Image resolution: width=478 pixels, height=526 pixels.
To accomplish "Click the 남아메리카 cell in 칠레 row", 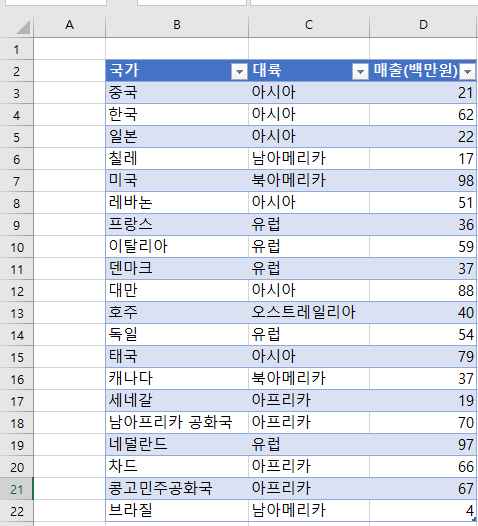I will (x=309, y=159).
